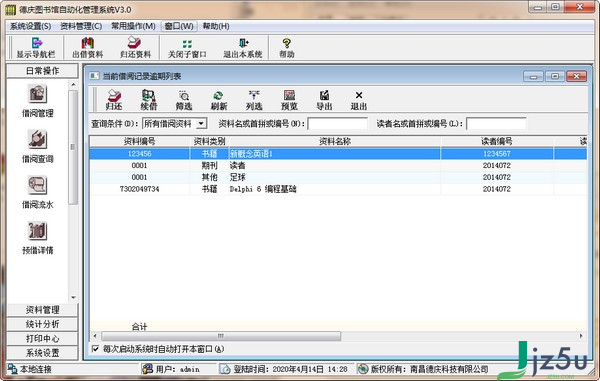Click the 用户 admin status bar icon

click(x=147, y=369)
